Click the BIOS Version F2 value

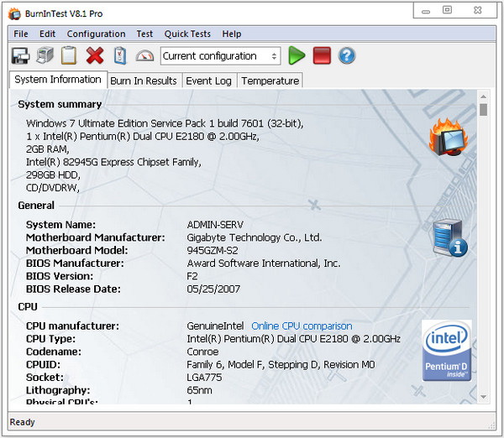[x=192, y=276]
